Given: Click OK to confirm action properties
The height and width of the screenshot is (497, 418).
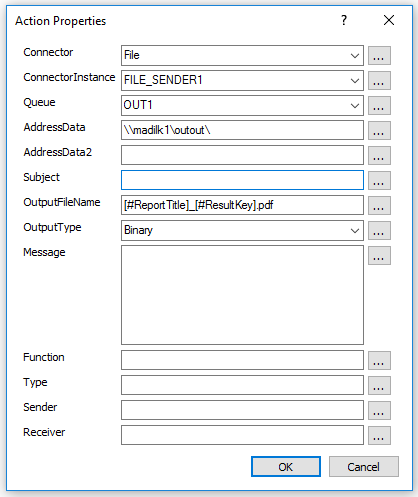Looking at the screenshot, I should point(286,467).
